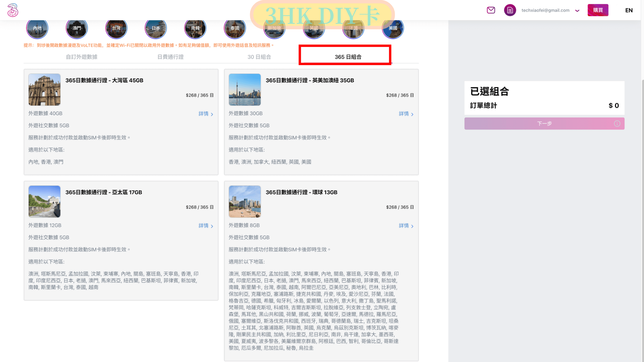Select the 澳門 destination circle
This screenshot has height=362, width=644.
pos(77,28)
